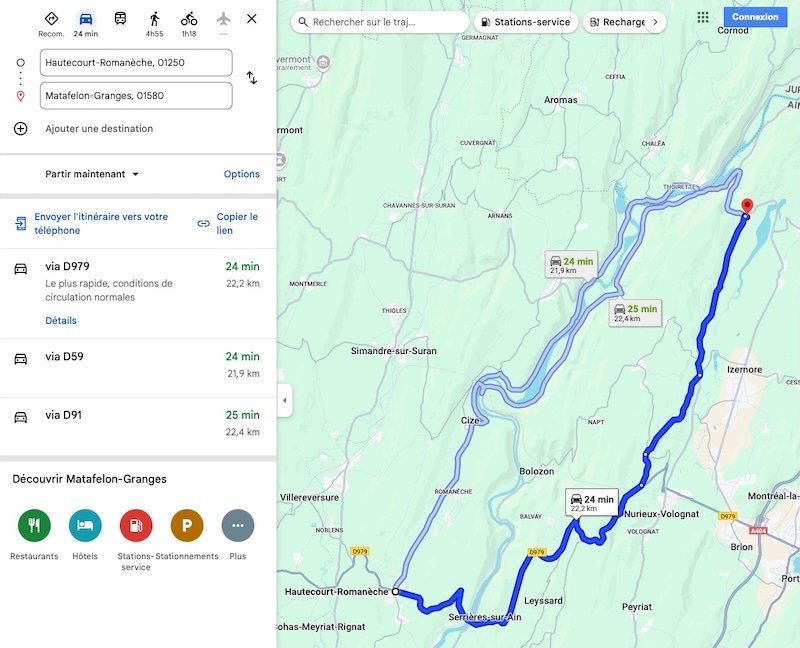Click Cize label on map
This screenshot has width=800, height=648.
coord(470,420)
